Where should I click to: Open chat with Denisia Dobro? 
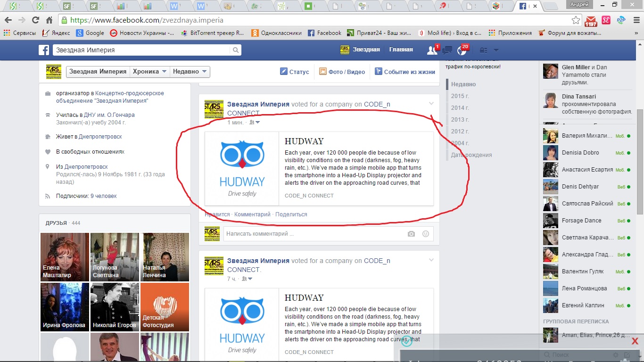pyautogui.click(x=586, y=153)
